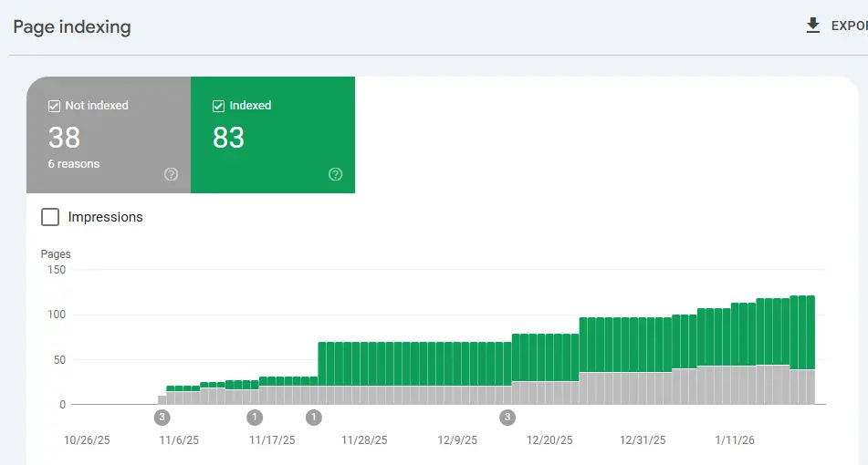The width and height of the screenshot is (868, 465).
Task: Enable the Impressions checkbox
Action: coord(50,217)
